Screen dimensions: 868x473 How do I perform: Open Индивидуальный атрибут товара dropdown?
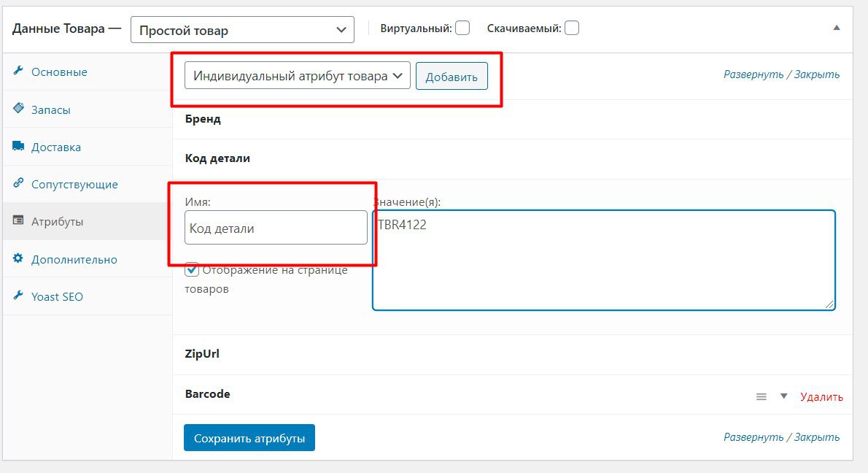pos(298,76)
